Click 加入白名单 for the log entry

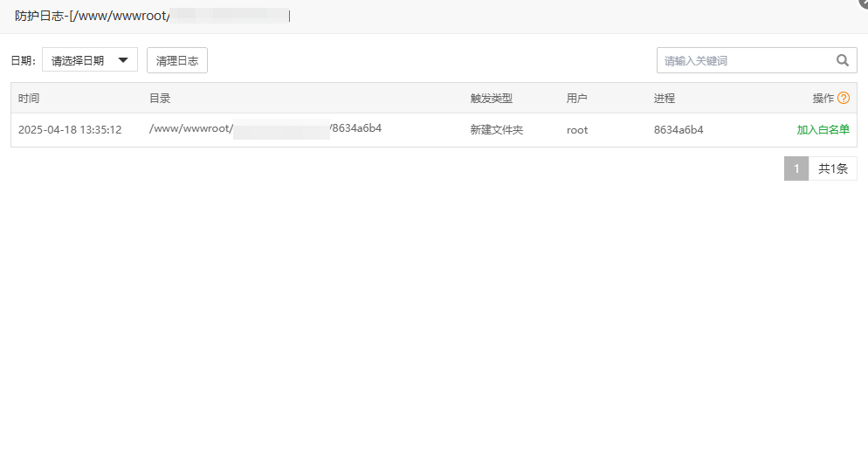coord(823,129)
